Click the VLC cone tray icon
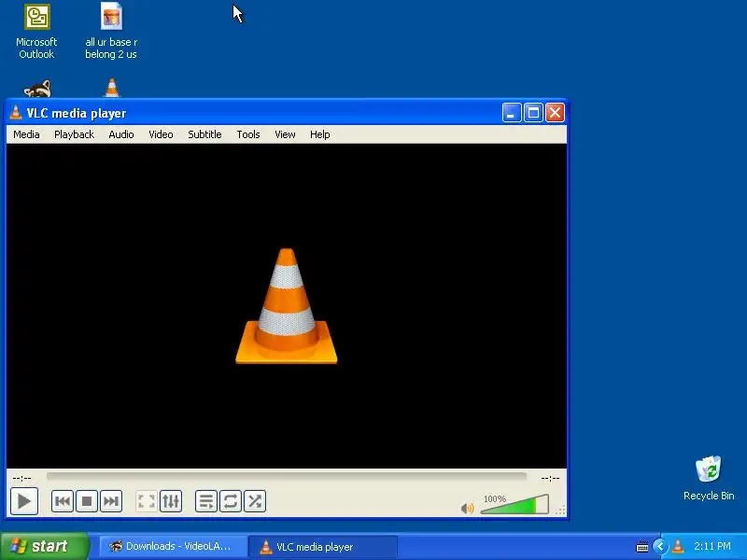 [x=678, y=546]
